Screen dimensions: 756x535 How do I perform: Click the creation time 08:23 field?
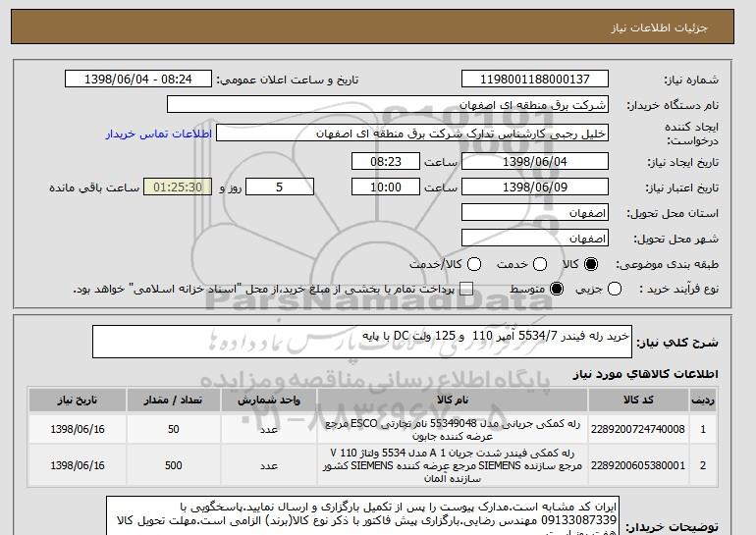click(x=386, y=161)
